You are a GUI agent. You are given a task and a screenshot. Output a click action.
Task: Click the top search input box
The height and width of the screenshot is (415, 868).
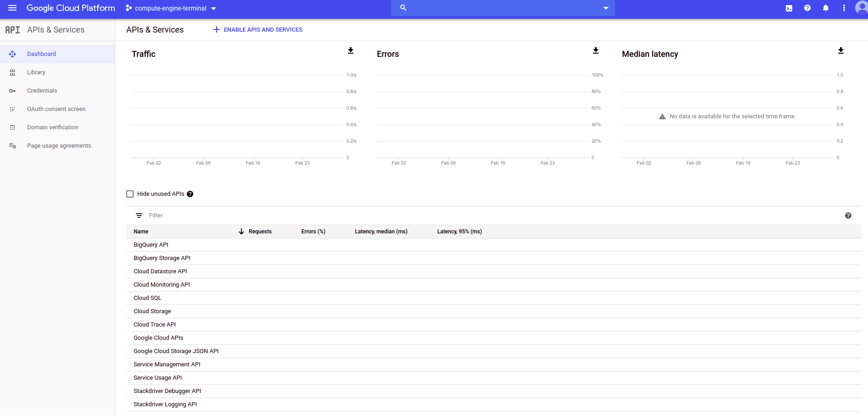point(503,8)
